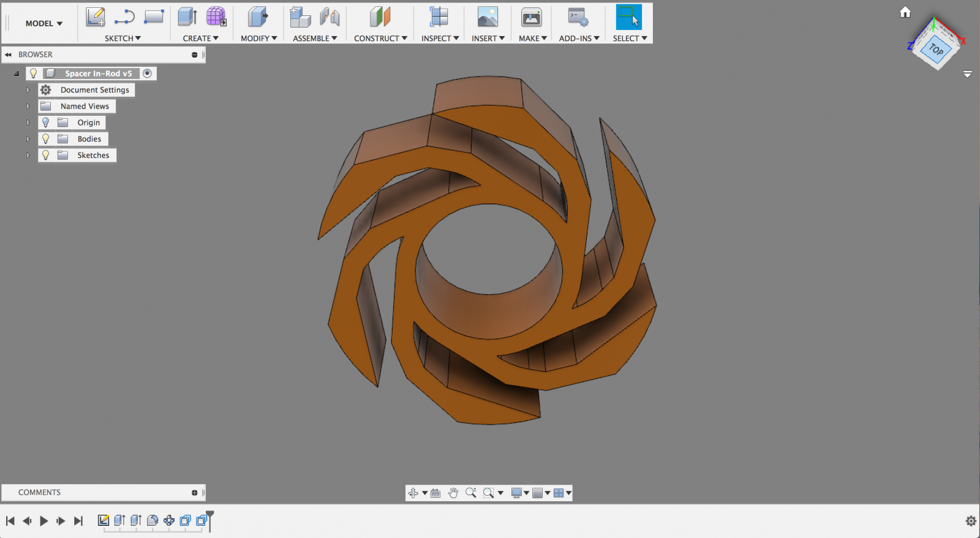The height and width of the screenshot is (538, 980).
Task: Toggle visibility of the Bodies folder
Action: tap(46, 139)
